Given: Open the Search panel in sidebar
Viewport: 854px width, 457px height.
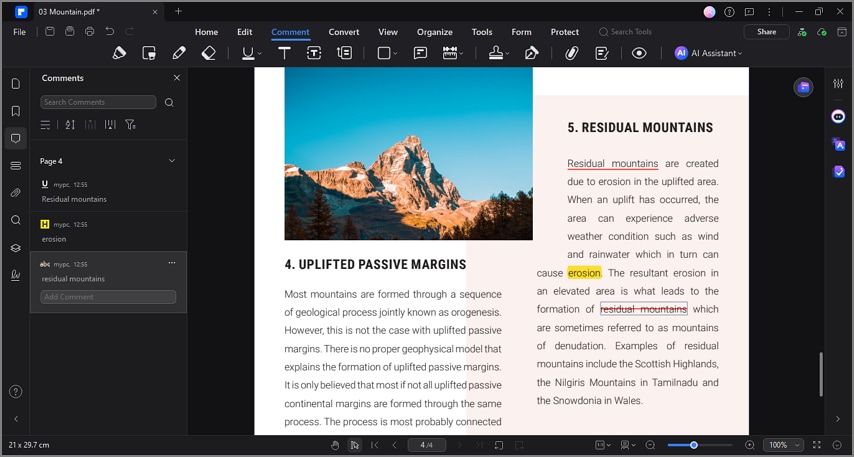Looking at the screenshot, I should coord(16,220).
